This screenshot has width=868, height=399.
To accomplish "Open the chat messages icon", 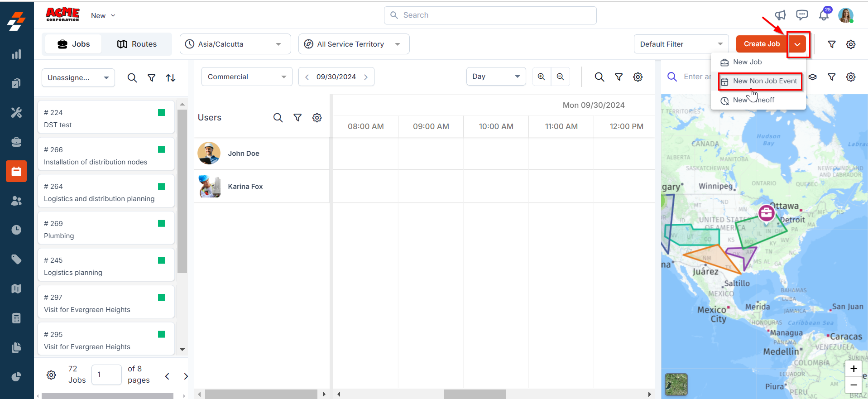I will 802,15.
